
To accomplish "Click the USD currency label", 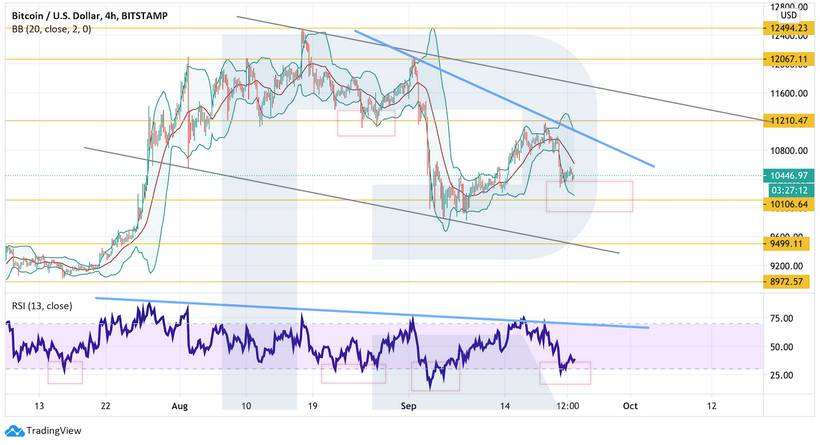I will (789, 16).
